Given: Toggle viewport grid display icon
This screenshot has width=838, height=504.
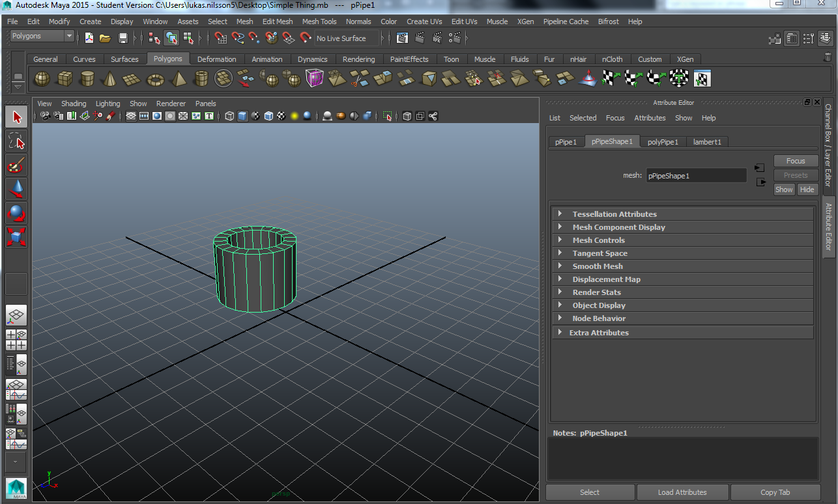Looking at the screenshot, I should 131,116.
